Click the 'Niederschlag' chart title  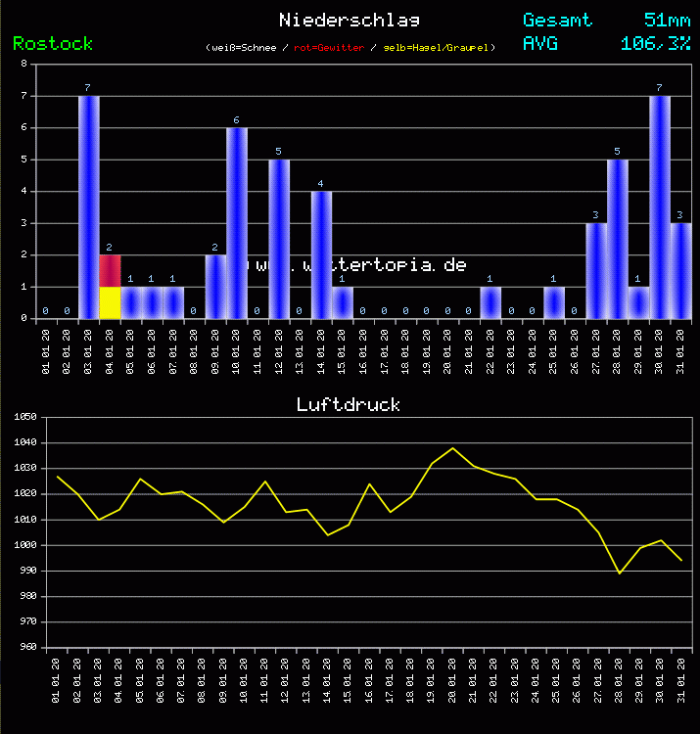(x=350, y=20)
